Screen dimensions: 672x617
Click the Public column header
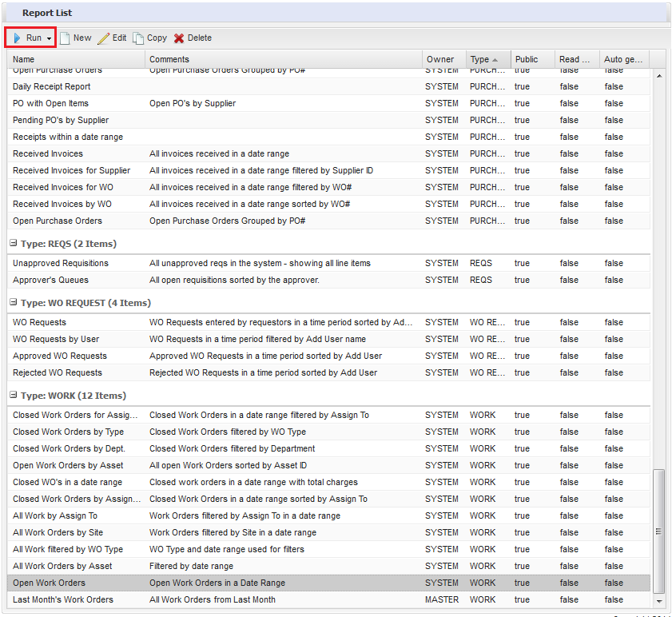coord(533,59)
